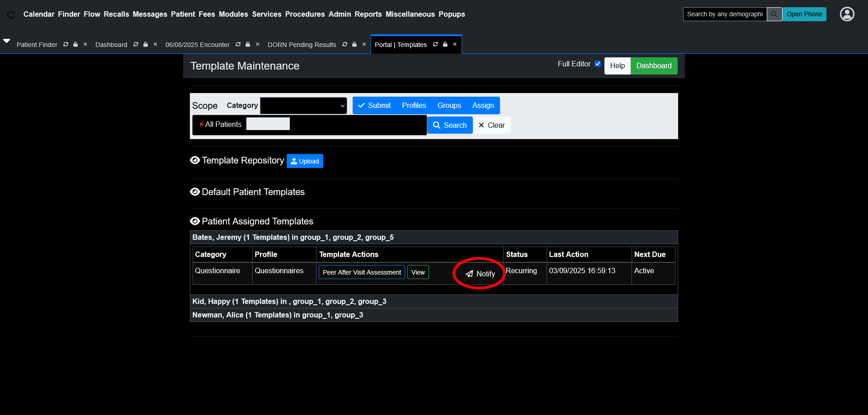
Task: Click the Open Phone button
Action: point(804,14)
